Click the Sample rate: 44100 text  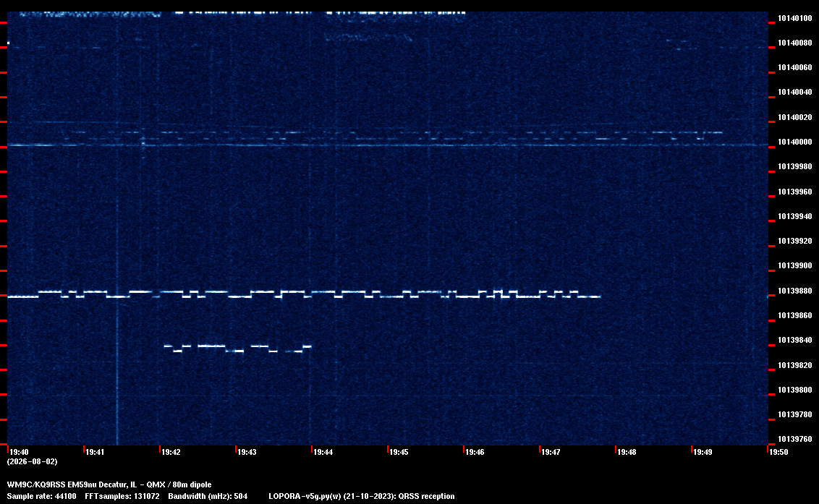coord(41,496)
